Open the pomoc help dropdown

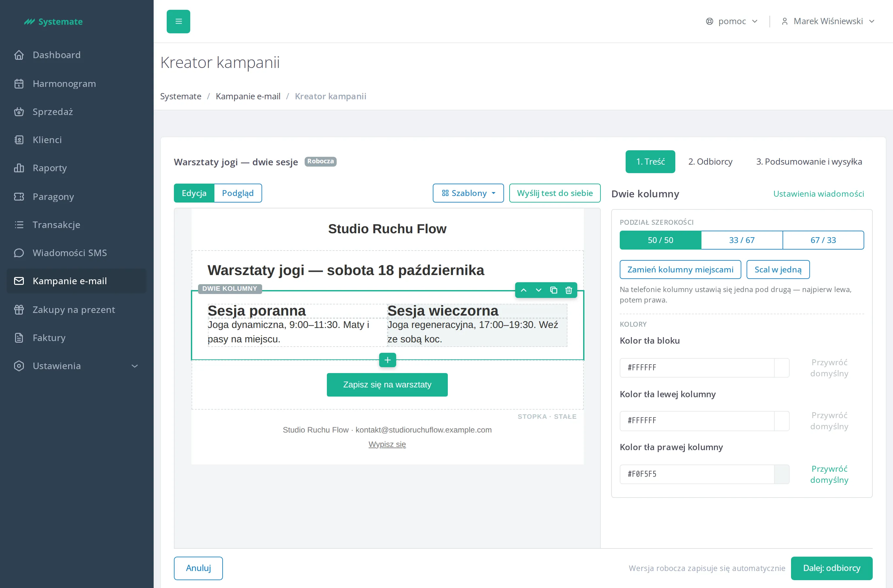click(732, 21)
